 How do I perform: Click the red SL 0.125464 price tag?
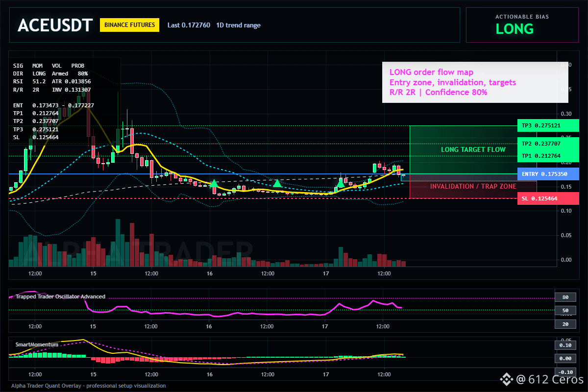coord(548,198)
